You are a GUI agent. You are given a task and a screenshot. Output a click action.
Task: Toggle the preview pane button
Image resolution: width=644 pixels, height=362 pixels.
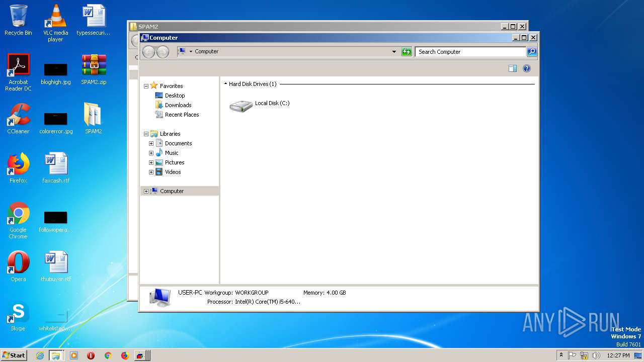513,68
